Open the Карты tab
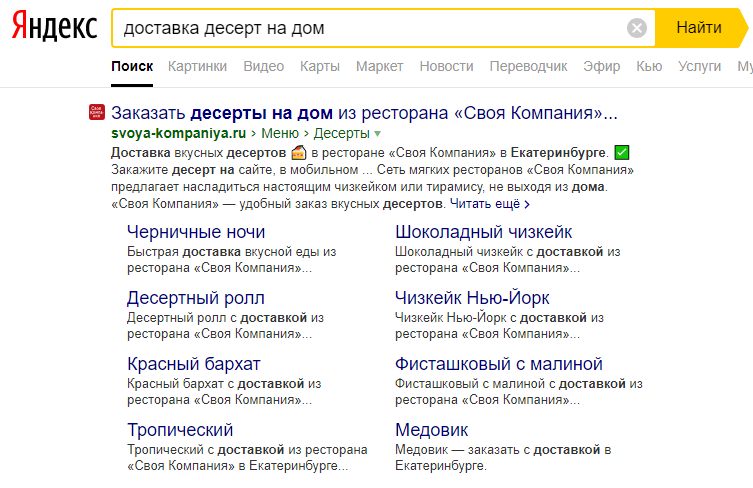 [320, 66]
